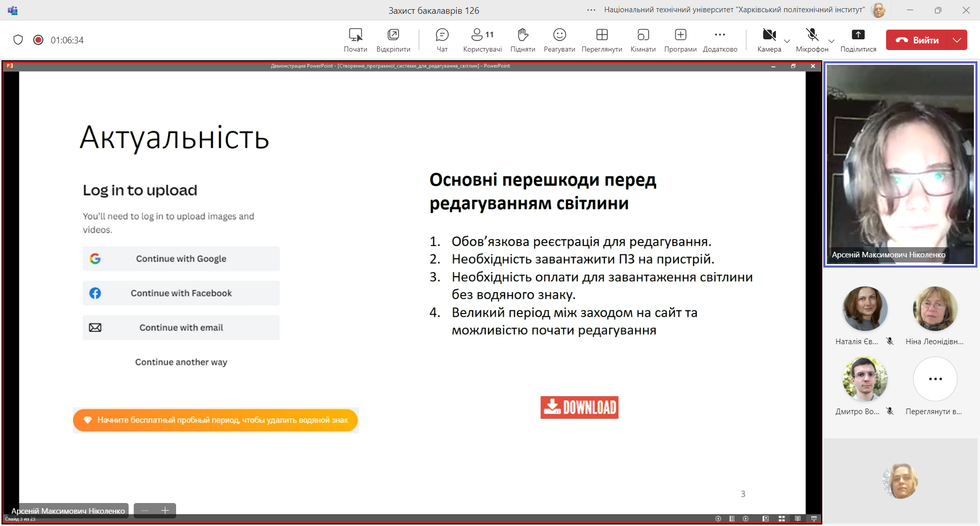The height and width of the screenshot is (526, 980).
Task: Open the Реагувати reactions menu
Action: click(x=559, y=40)
